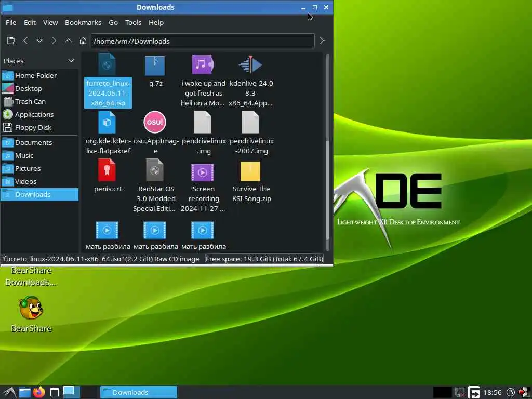Launch file manager from taskbar
Image resolution: width=532 pixels, height=399 pixels.
(x=25, y=393)
